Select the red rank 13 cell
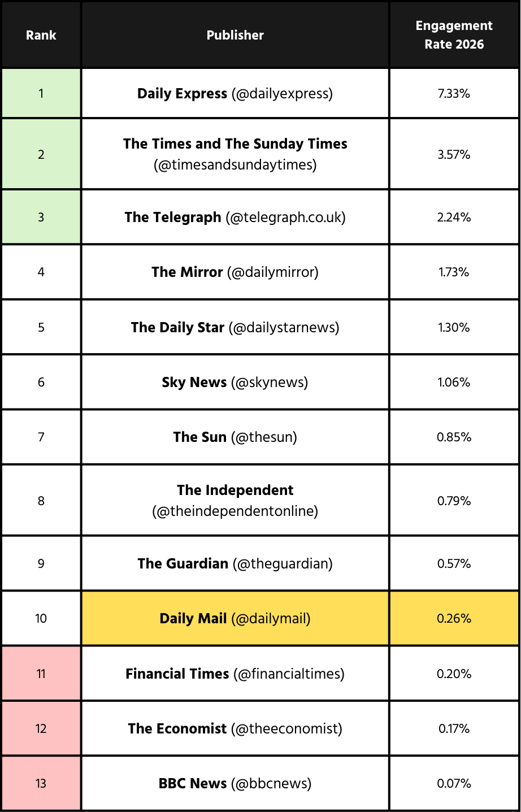The width and height of the screenshot is (521, 812). [x=41, y=783]
